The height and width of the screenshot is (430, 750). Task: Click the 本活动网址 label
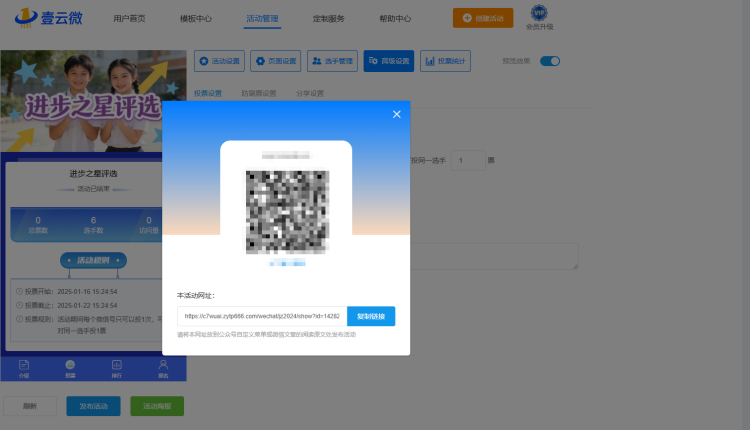coord(196,296)
